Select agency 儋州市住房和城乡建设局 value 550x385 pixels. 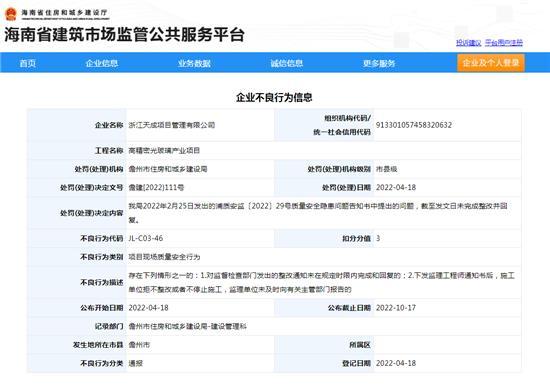(x=168, y=169)
